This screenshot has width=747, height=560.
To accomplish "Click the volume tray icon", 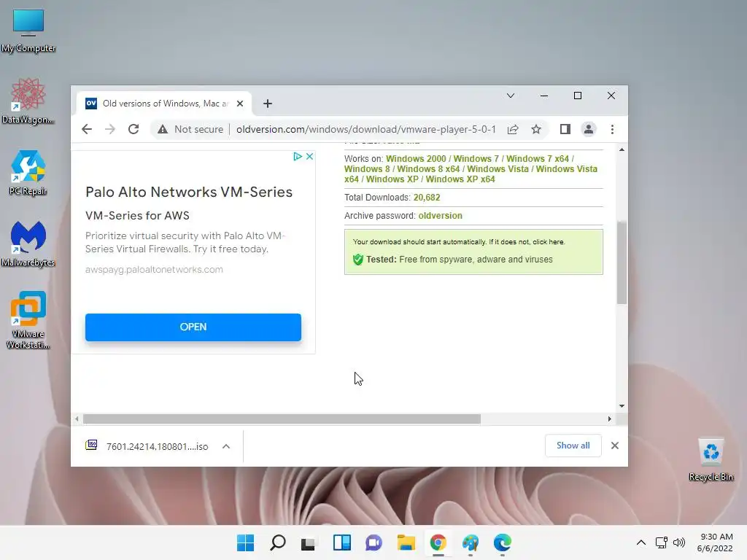I will click(679, 542).
